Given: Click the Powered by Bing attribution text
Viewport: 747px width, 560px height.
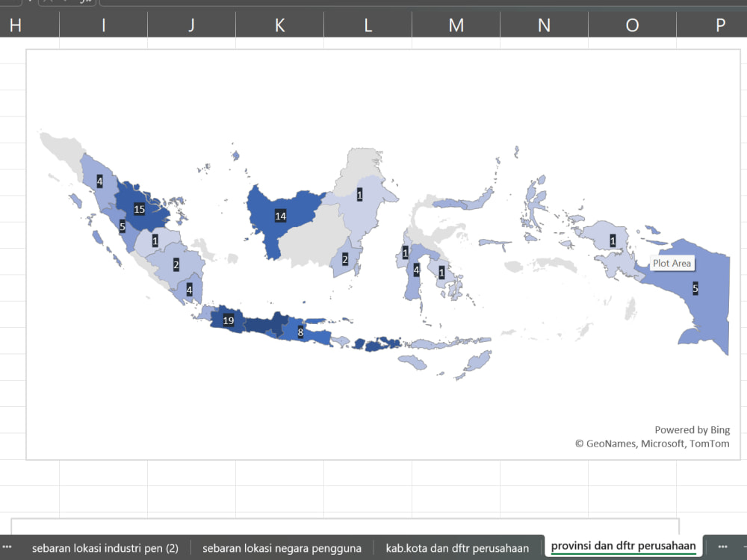Looking at the screenshot, I should pos(692,430).
